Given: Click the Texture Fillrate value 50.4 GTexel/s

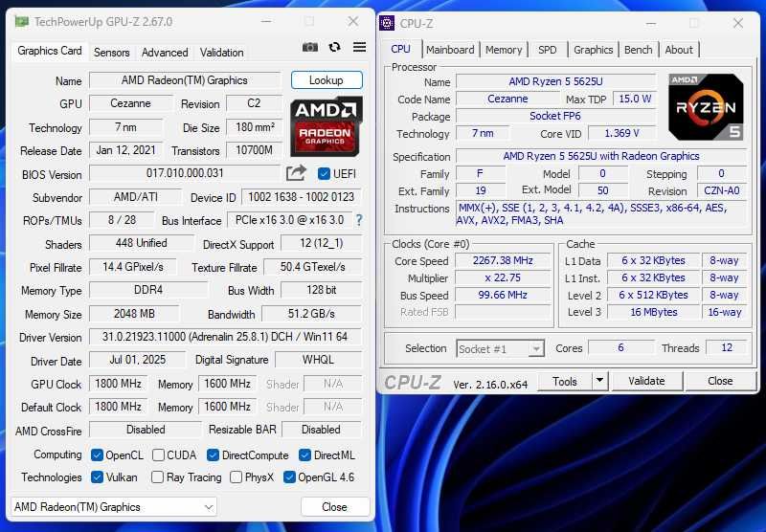Looking at the screenshot, I should [313, 267].
